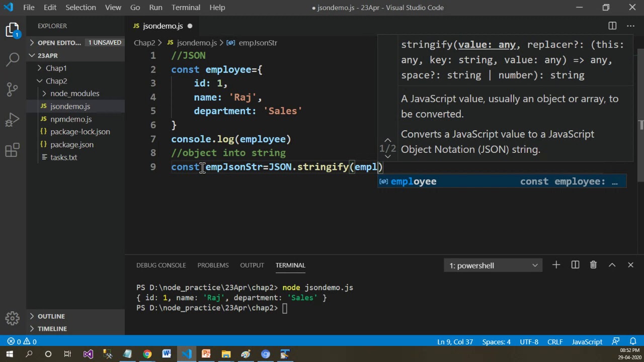Open npmdemo.js in the file explorer
The width and height of the screenshot is (644, 362).
(x=75, y=119)
